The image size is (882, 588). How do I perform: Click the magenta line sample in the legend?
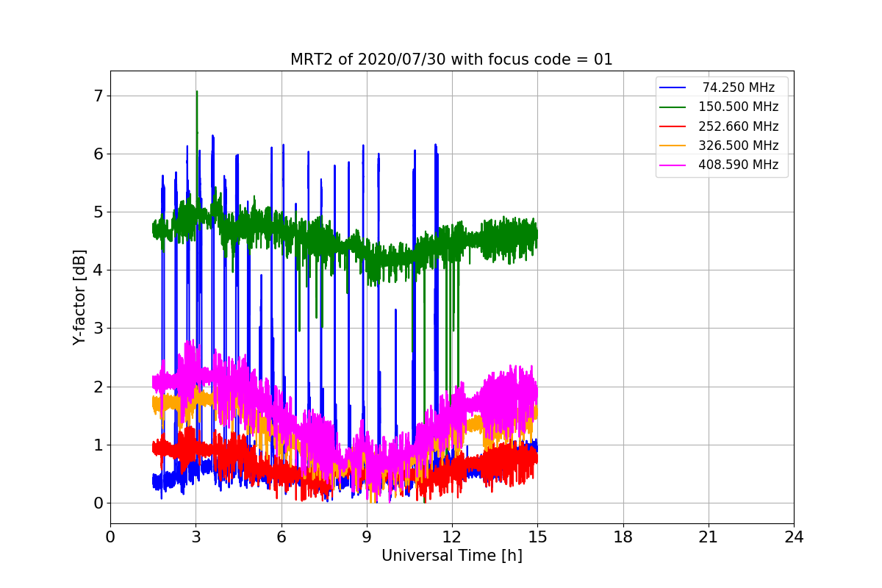point(673,165)
